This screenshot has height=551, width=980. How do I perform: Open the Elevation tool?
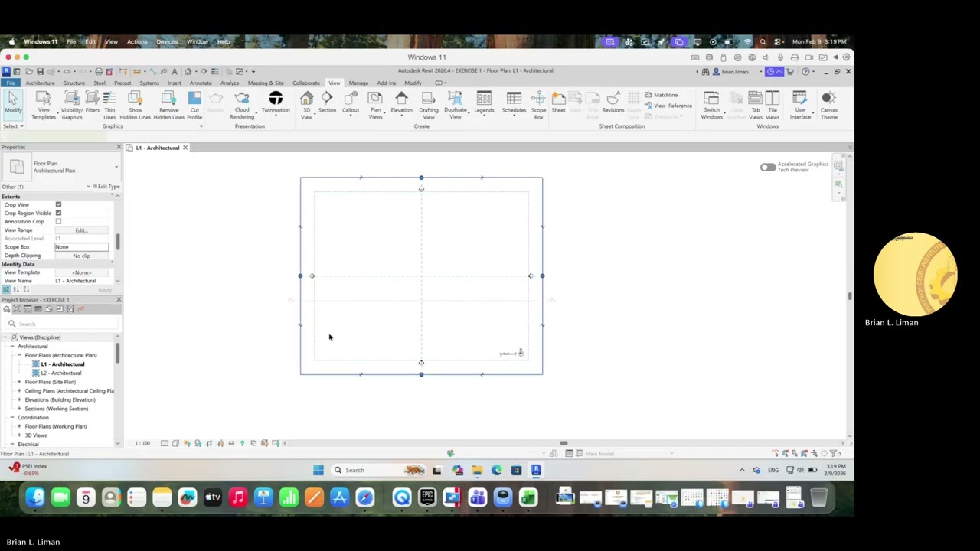401,103
